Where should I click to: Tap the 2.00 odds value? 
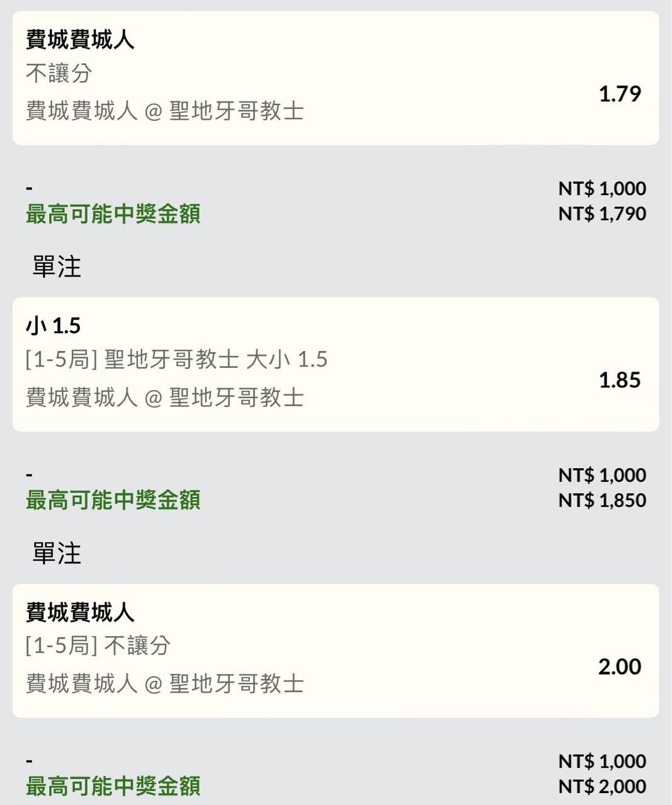click(620, 666)
